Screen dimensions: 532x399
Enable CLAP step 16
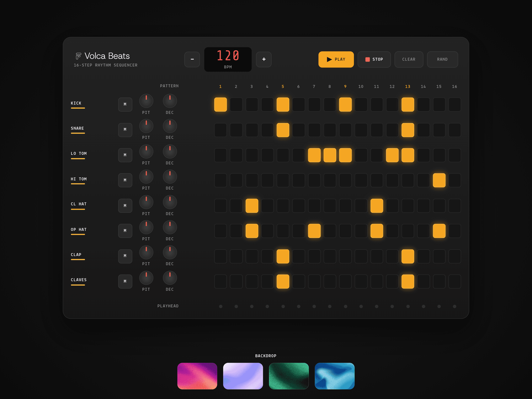(454, 256)
